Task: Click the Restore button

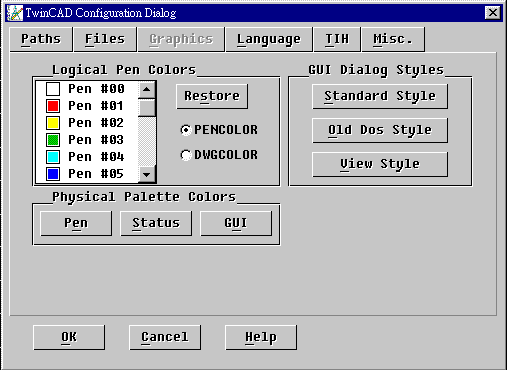Action: coord(212,96)
